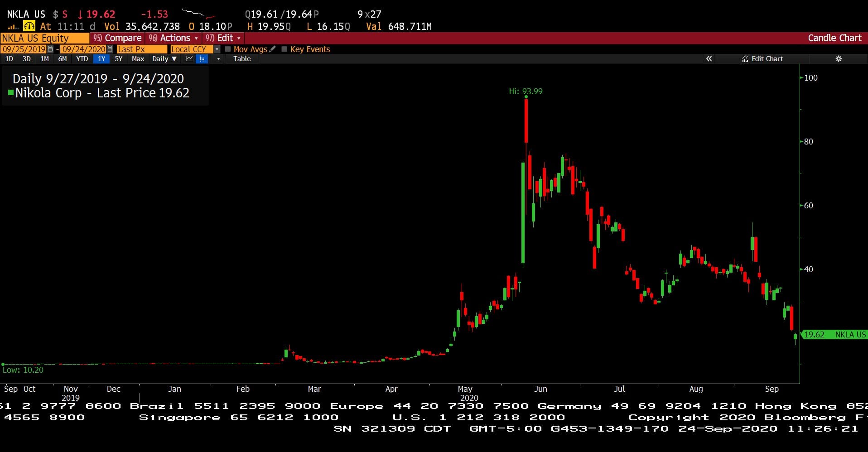The height and width of the screenshot is (452, 868).
Task: Enable the Key Events checkbox
Action: (x=285, y=49)
